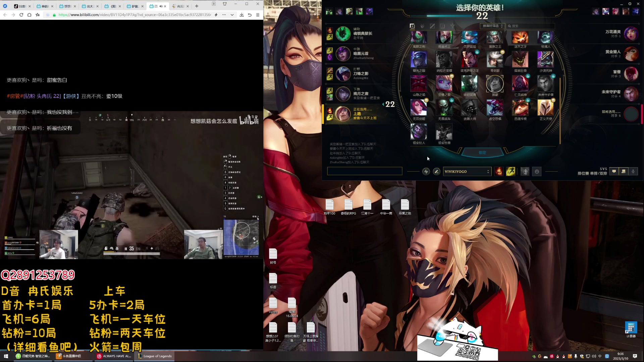Viewport: 644px width, 362px height.
Task: Open the emote selector button
Action: click(x=537, y=172)
